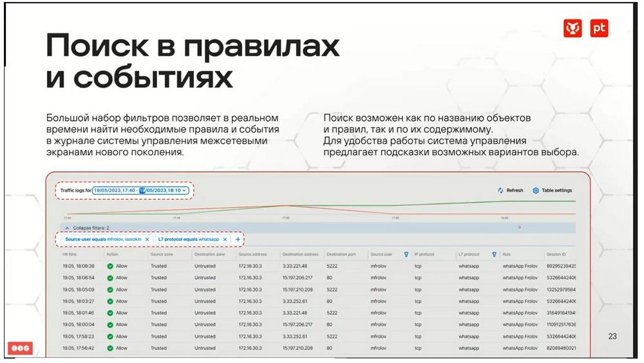This screenshot has width=644, height=363.
Task: Open the Source user column filter funnel
Action: [406, 255]
